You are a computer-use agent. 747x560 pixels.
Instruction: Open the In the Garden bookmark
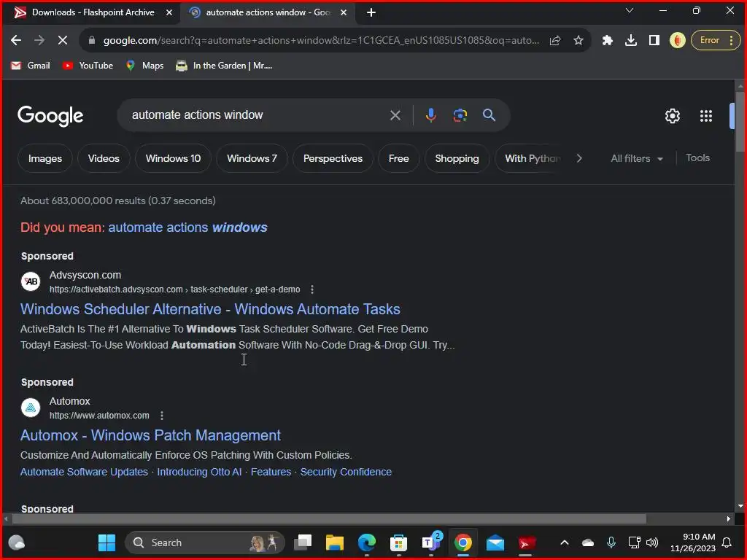point(224,66)
